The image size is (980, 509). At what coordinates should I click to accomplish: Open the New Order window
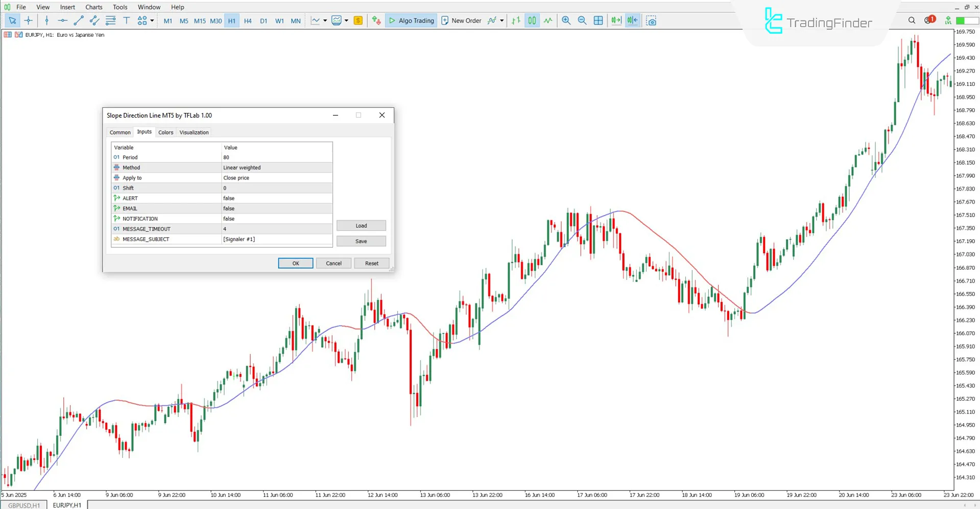pos(461,20)
